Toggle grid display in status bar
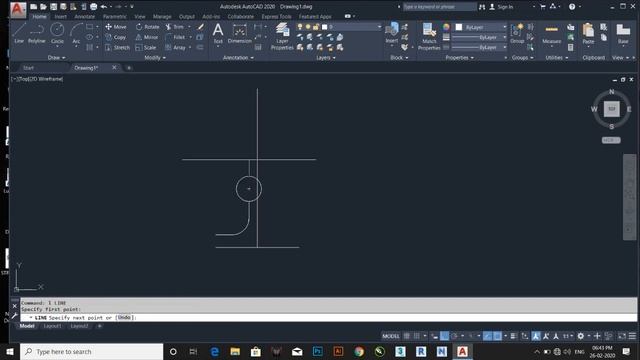Image resolution: width=640 pixels, height=360 pixels. 407,336
